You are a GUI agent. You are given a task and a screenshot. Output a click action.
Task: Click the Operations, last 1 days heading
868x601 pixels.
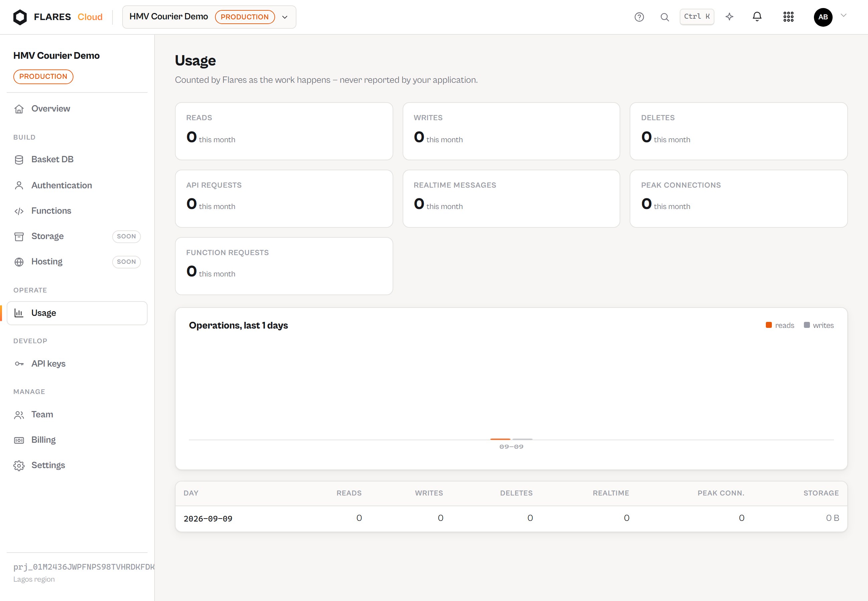tap(238, 325)
